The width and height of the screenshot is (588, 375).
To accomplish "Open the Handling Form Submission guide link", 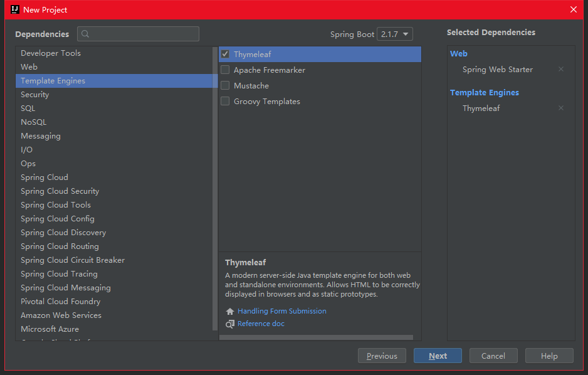I will (282, 311).
